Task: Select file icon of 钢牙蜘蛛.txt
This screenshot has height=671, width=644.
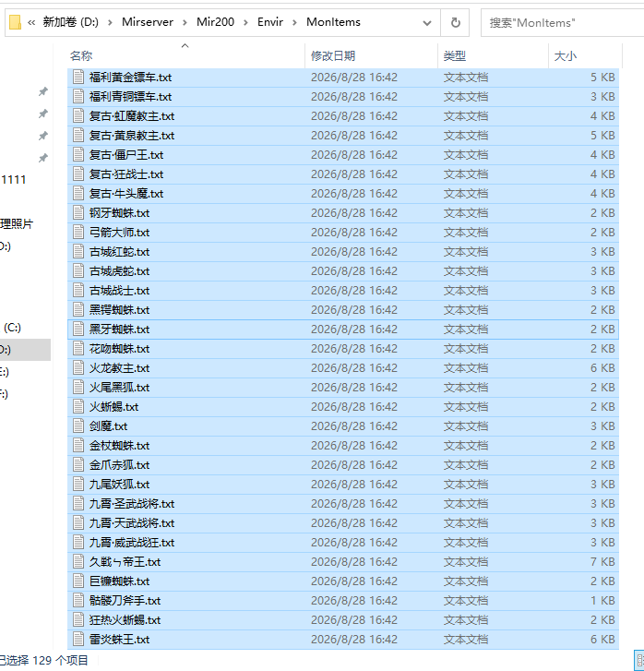Action: [x=78, y=212]
